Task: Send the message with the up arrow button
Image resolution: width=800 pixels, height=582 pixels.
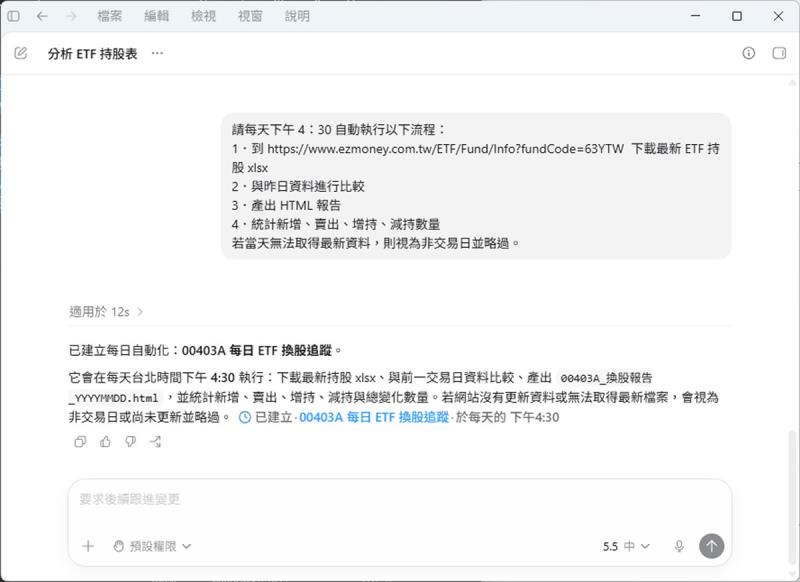Action: [x=712, y=546]
